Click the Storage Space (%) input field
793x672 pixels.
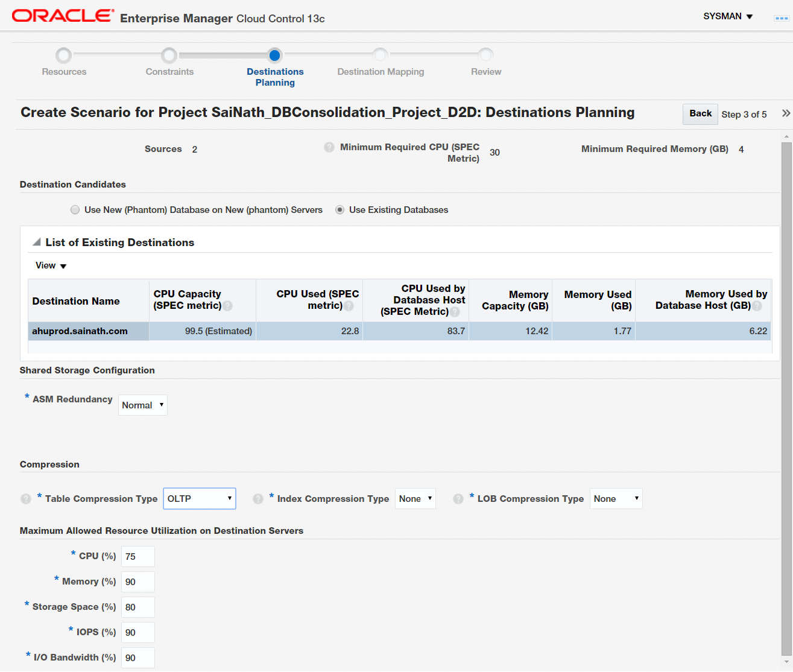tap(138, 607)
